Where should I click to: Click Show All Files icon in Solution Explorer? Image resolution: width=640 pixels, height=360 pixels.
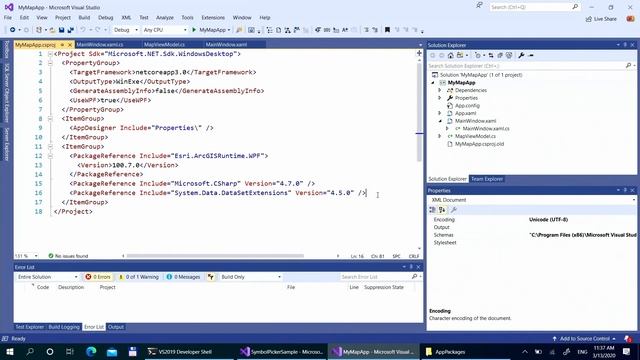509,55
